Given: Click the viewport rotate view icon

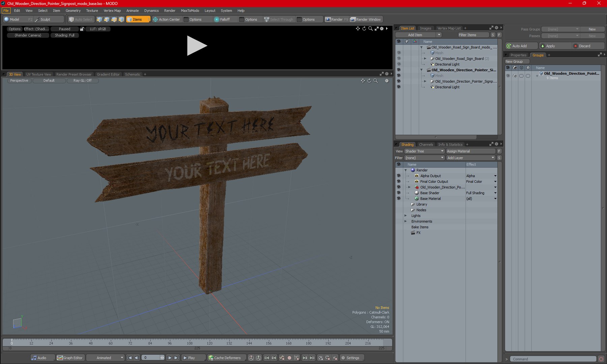Looking at the screenshot, I should (369, 81).
